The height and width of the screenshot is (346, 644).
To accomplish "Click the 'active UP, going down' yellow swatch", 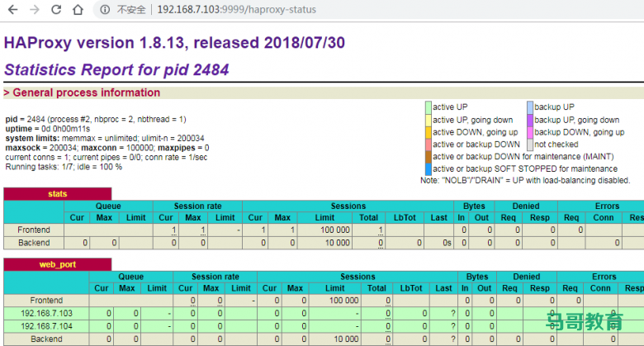I will 428,120.
